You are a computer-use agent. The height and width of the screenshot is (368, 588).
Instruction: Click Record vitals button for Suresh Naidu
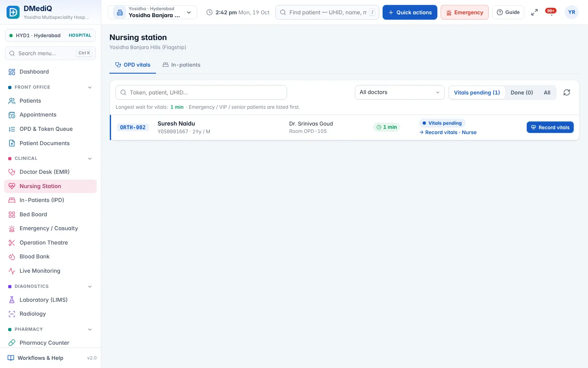click(x=550, y=127)
